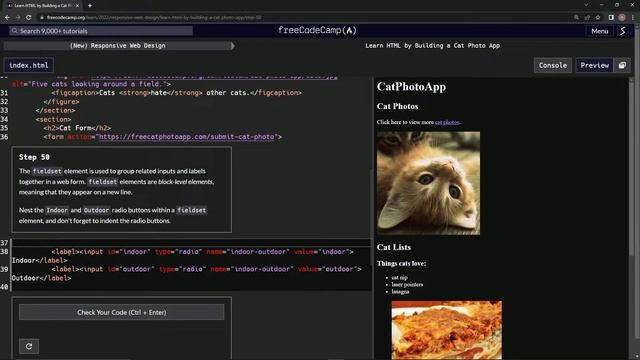The image size is (640, 360).
Task: Click the kitten photo in the preview
Action: point(428,183)
